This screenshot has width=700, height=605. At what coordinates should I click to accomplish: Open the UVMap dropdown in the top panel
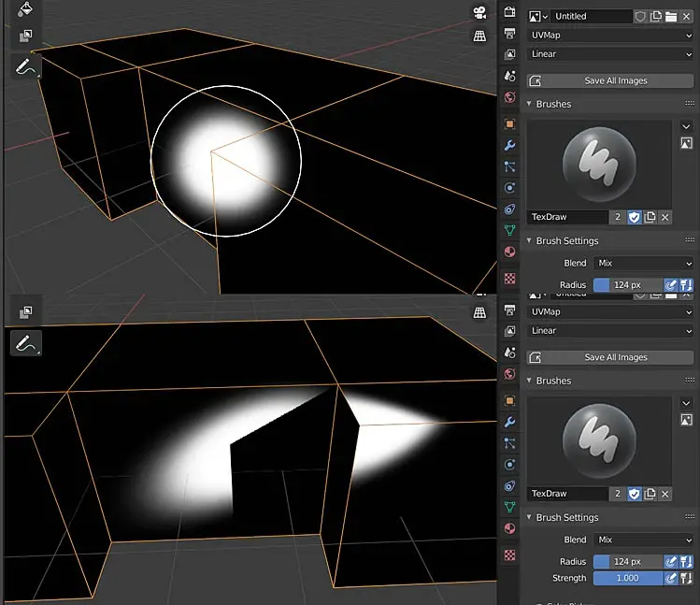pyautogui.click(x=610, y=35)
